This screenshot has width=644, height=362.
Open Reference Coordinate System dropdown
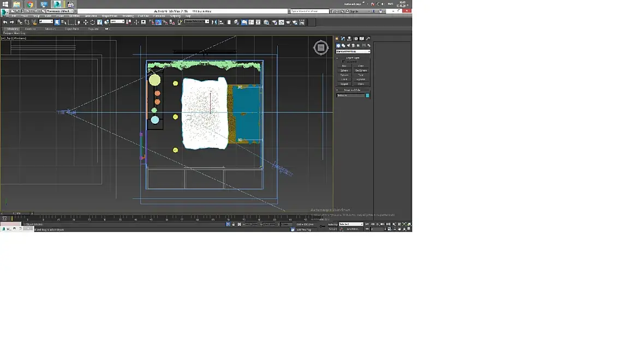point(117,21)
